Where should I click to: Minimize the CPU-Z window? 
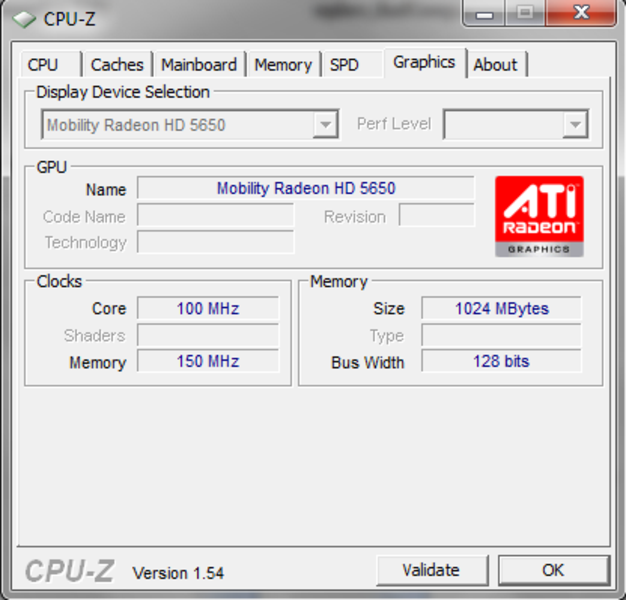484,14
